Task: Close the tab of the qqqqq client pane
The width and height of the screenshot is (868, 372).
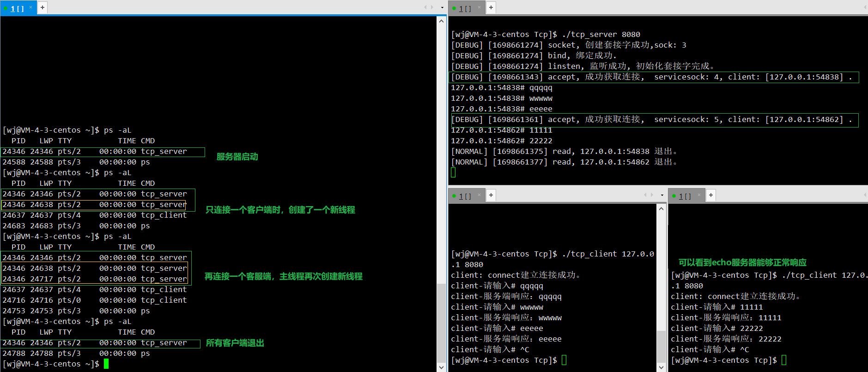Action: point(479,195)
